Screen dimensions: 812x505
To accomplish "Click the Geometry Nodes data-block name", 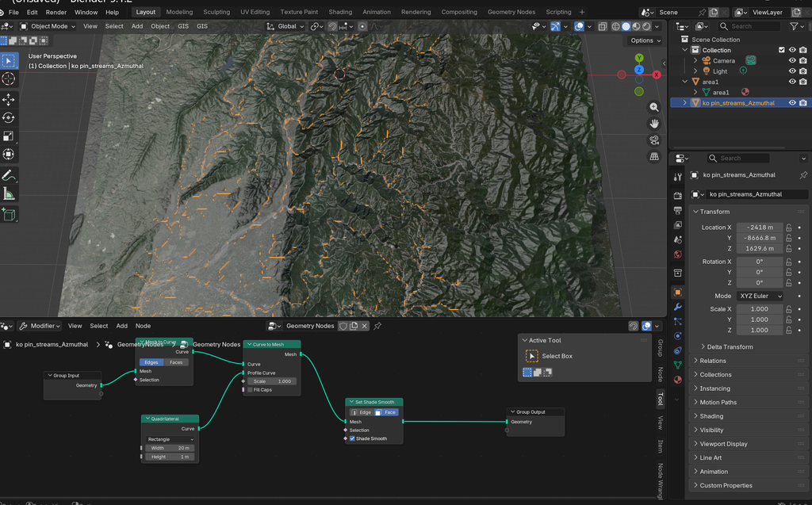I will click(310, 326).
